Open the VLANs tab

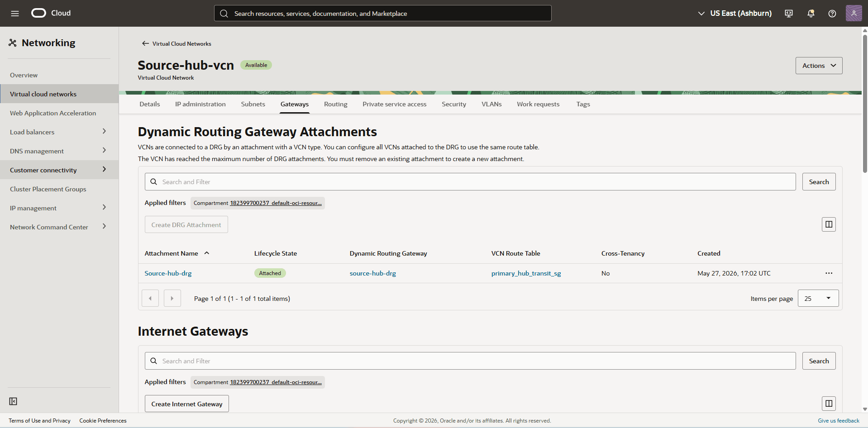tap(491, 104)
